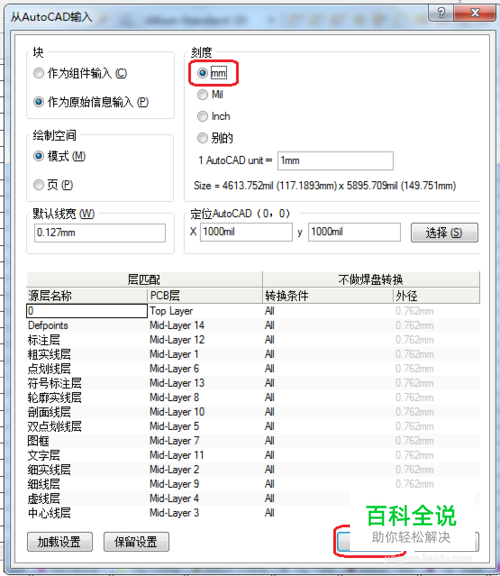The height and width of the screenshot is (576, 500).
Task: Click the 默认线宽 0.127mm field
Action: pyautogui.click(x=100, y=233)
